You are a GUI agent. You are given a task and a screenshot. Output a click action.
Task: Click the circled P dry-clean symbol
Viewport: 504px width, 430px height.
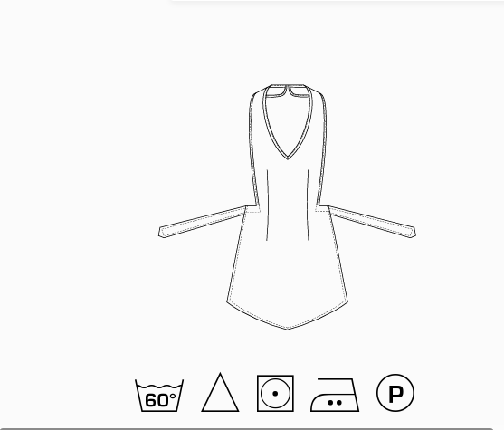coord(395,393)
